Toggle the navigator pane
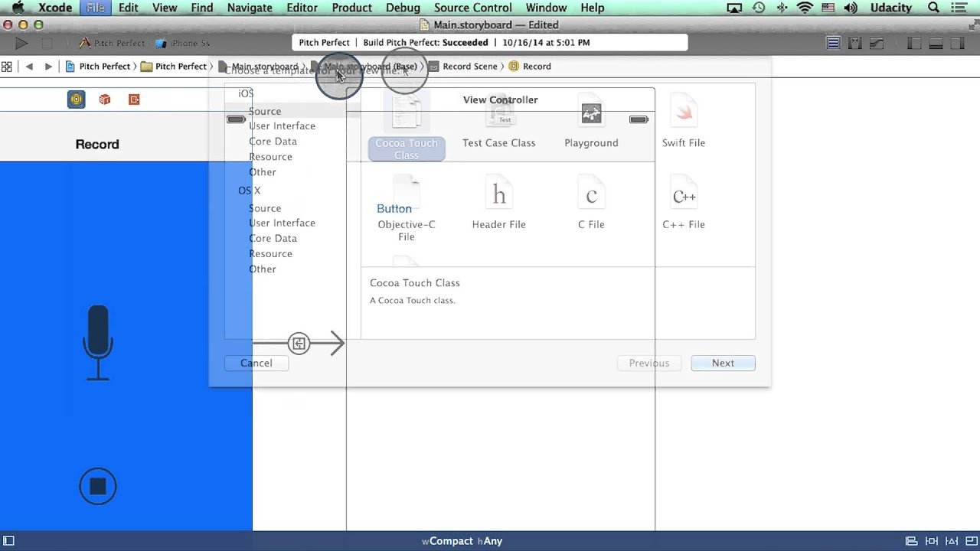980x551 pixels. (x=914, y=44)
